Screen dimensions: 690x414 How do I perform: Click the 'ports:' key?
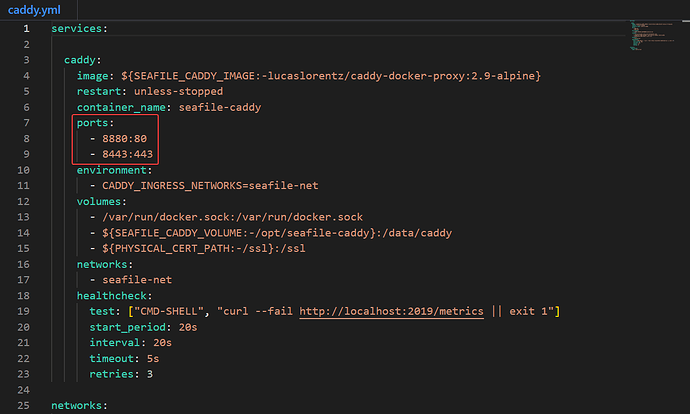click(95, 123)
